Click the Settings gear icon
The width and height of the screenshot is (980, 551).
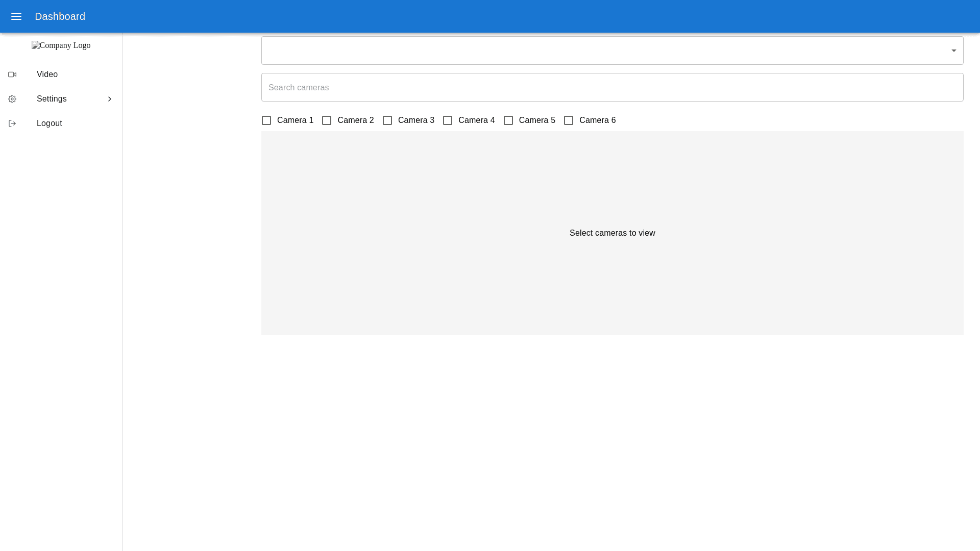[12, 99]
